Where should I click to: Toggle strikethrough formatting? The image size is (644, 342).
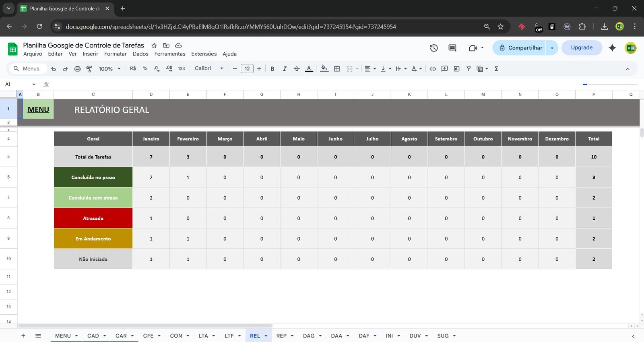pos(297,69)
